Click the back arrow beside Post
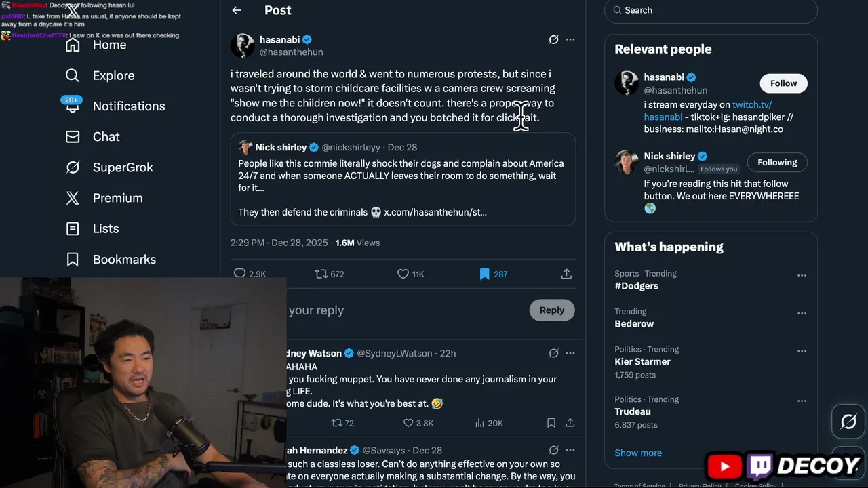This screenshot has height=488, width=868. point(237,10)
